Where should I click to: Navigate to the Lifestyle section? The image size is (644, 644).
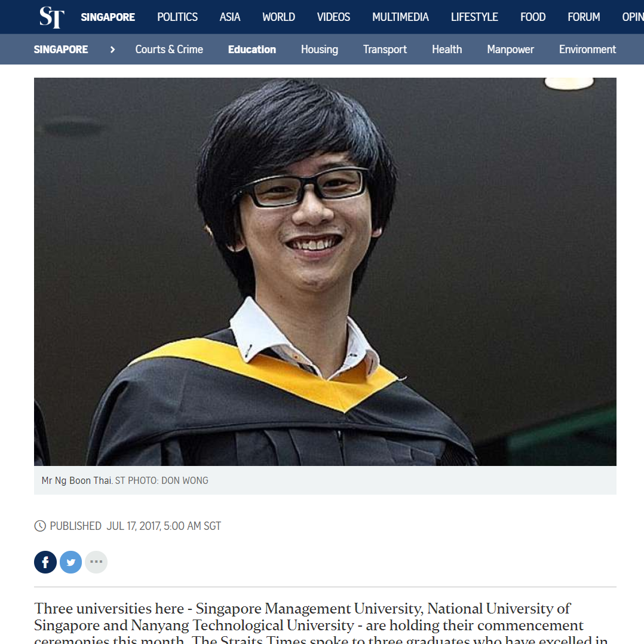tap(474, 17)
